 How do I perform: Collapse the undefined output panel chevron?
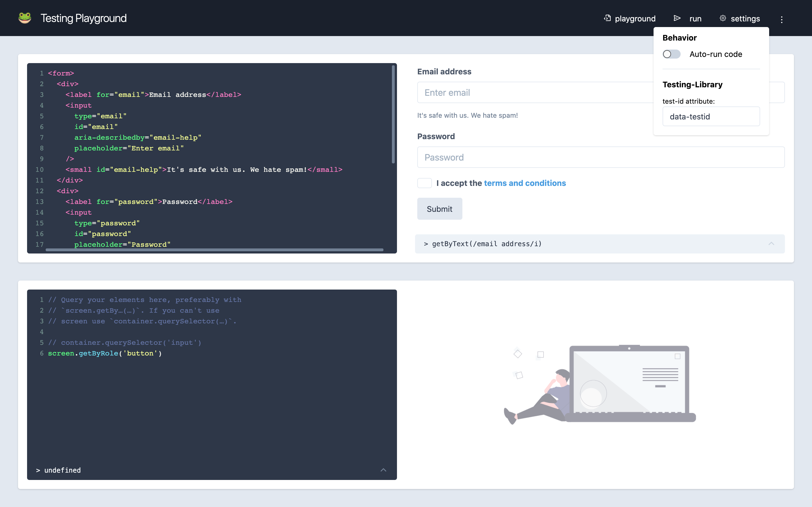coord(383,470)
